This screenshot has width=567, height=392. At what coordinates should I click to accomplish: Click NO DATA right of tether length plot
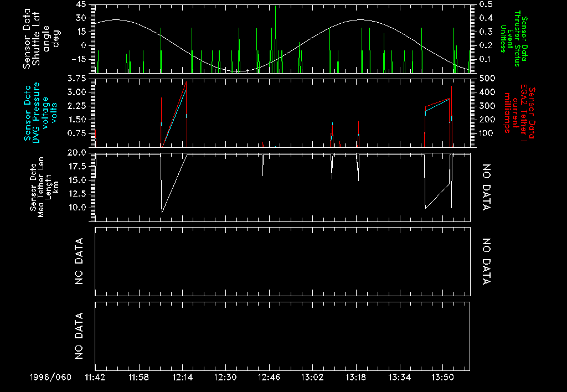click(x=487, y=188)
